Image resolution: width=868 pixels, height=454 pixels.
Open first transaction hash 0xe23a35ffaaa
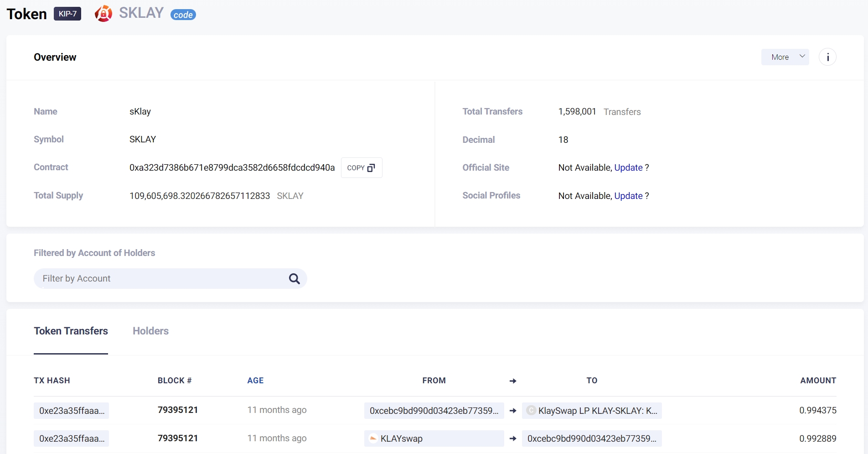pos(72,411)
